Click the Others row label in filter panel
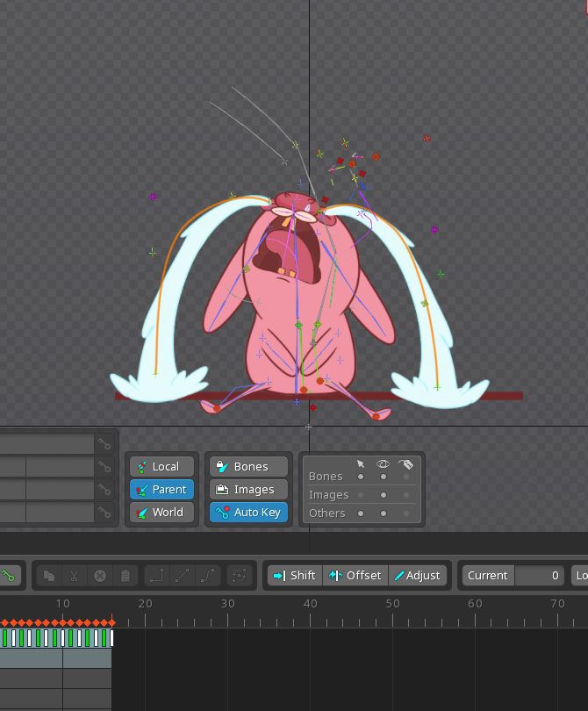This screenshot has height=711, width=588. pyautogui.click(x=326, y=513)
